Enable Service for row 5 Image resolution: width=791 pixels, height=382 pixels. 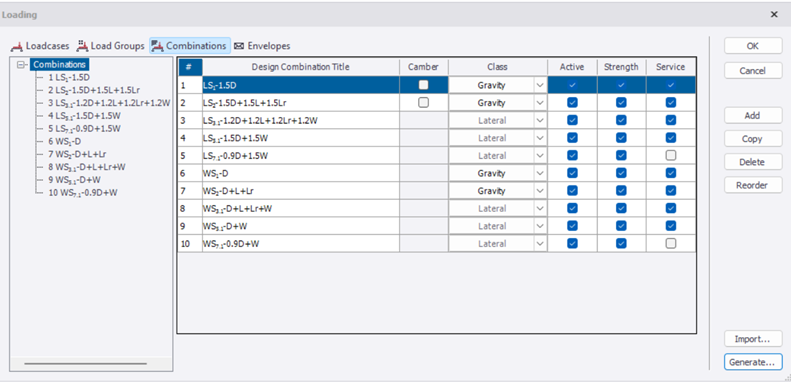pyautogui.click(x=670, y=155)
